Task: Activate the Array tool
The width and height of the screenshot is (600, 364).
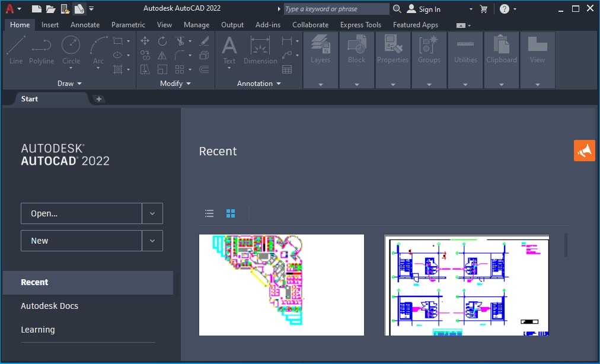Action: point(180,69)
